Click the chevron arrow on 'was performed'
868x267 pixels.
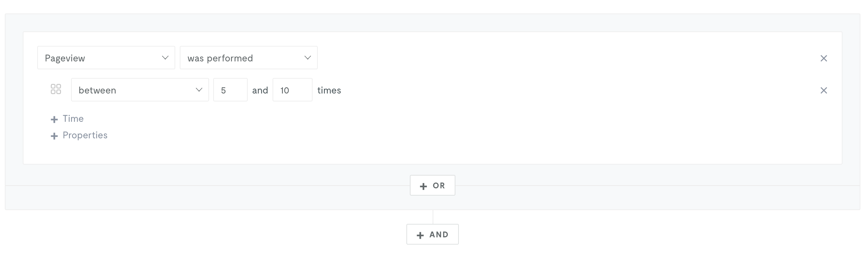pos(308,58)
